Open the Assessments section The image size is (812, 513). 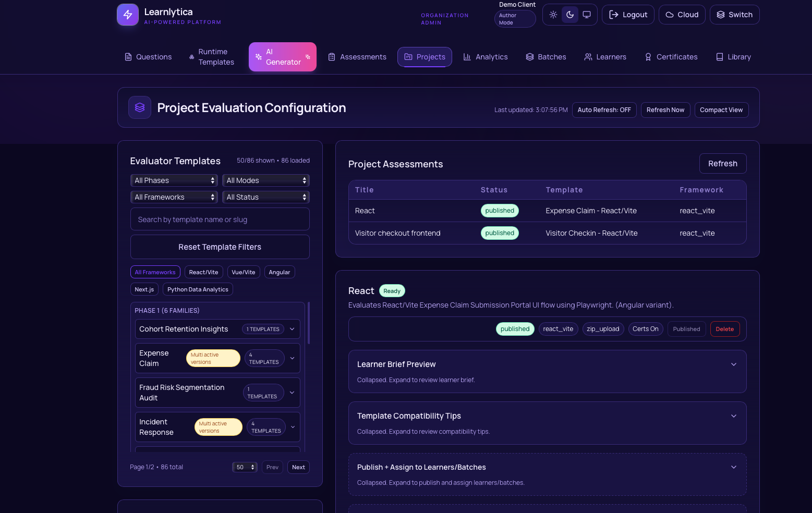357,57
